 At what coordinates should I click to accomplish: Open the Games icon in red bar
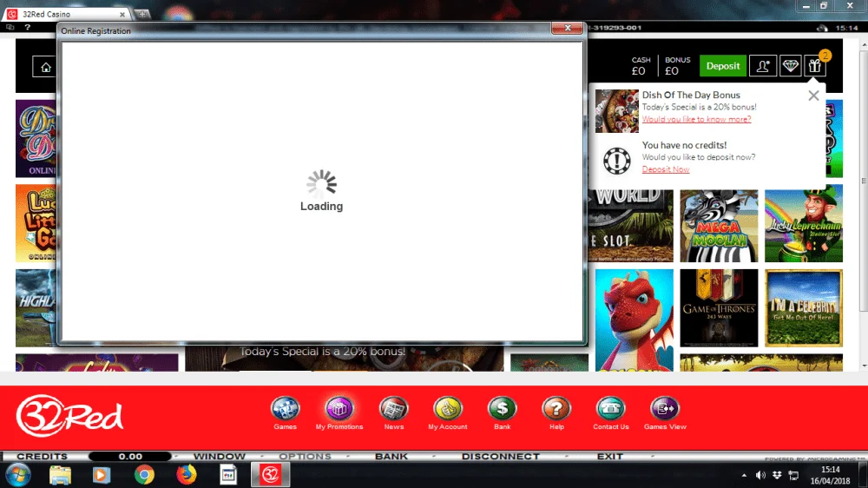(285, 409)
